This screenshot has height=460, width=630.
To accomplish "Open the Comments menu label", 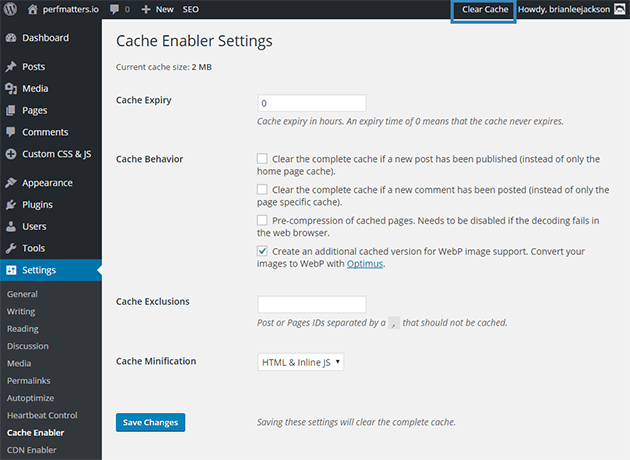I will (45, 132).
